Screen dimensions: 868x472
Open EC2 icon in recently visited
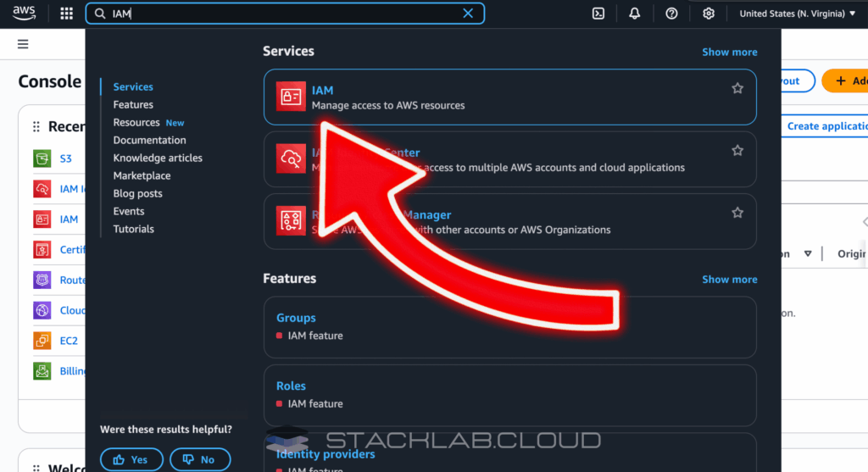coord(42,341)
